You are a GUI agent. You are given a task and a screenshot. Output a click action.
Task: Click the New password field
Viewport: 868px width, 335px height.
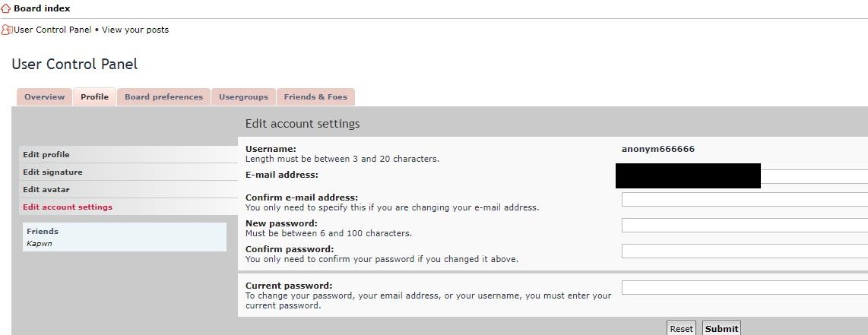point(743,226)
